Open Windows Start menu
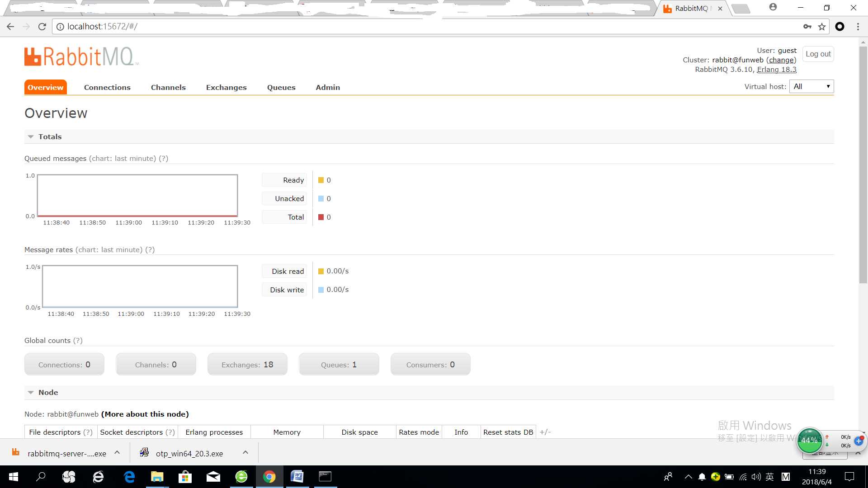This screenshot has width=868, height=488. (x=14, y=477)
